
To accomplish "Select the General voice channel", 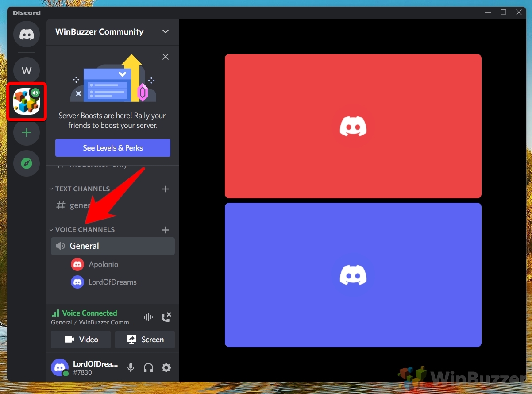I will pyautogui.click(x=113, y=246).
